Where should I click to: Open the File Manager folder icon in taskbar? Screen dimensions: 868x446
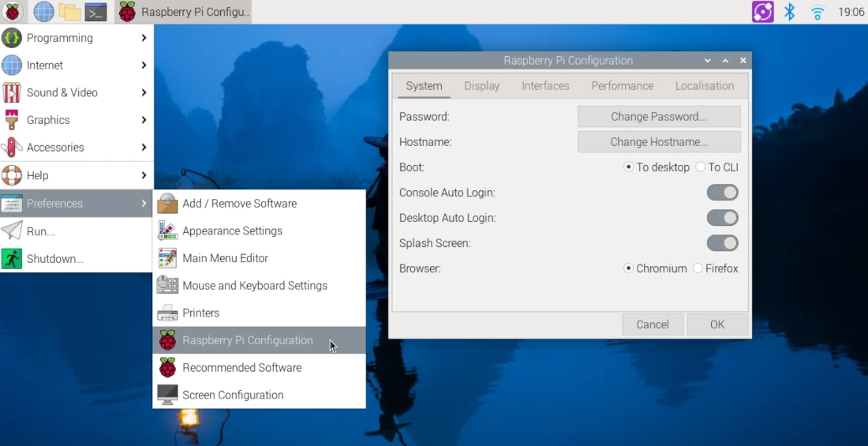click(x=69, y=11)
